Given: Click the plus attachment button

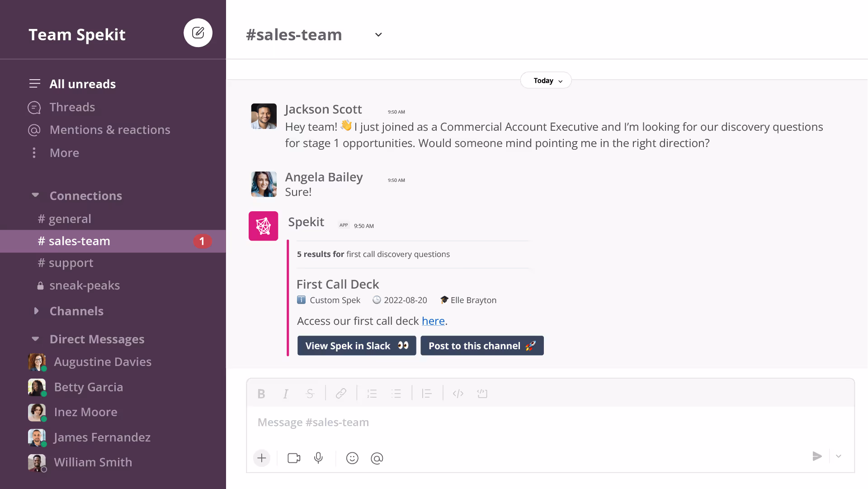Looking at the screenshot, I should click(262, 458).
